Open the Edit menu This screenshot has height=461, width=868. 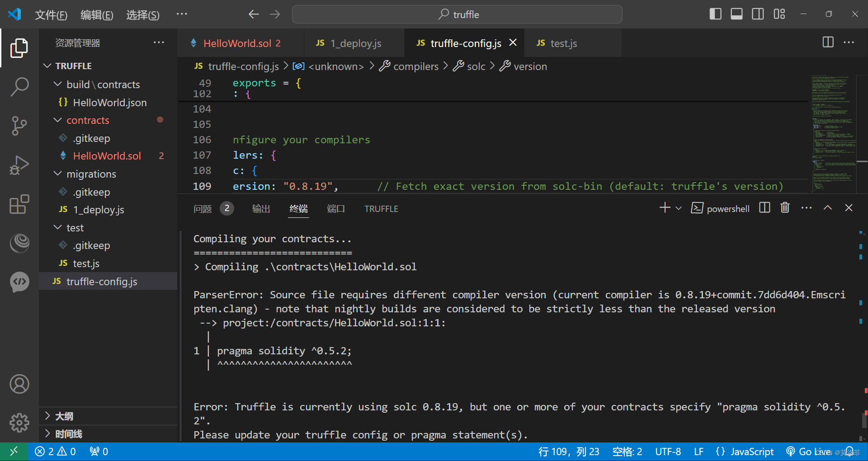(x=97, y=15)
